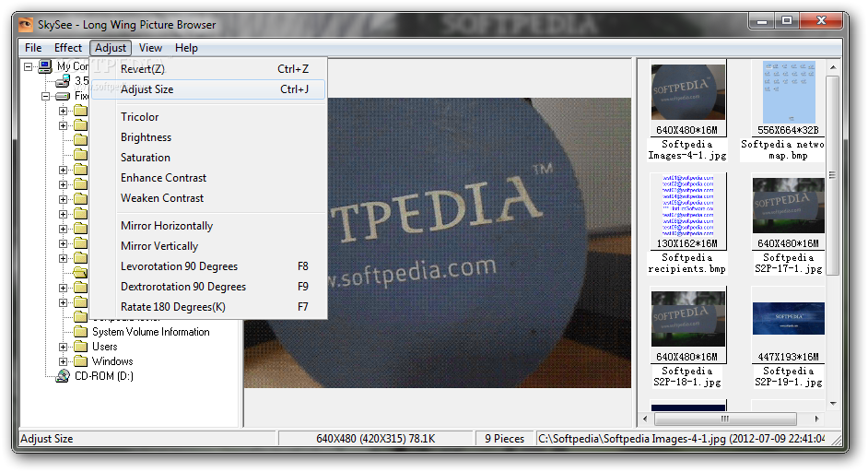Click the My Computer icon in tree
Screen dimensions: 868x472
[45, 66]
